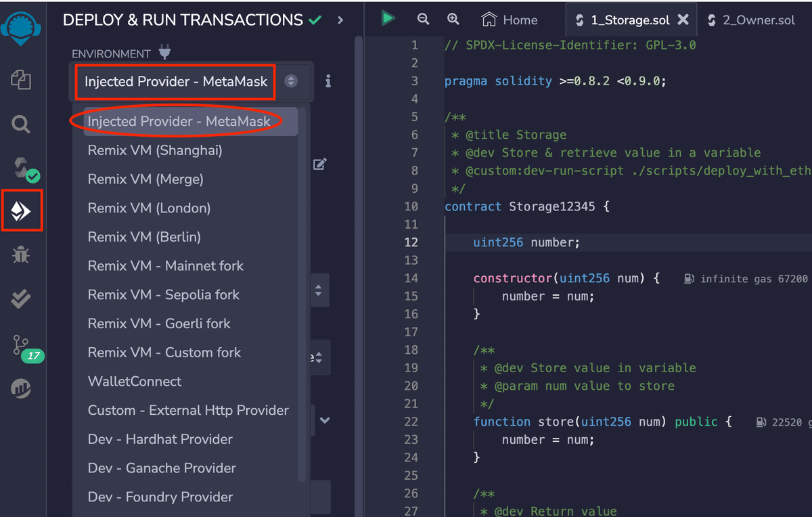Image resolution: width=812 pixels, height=517 pixels.
Task: Click the 'function store(uint256 num) public' line
Action: point(602,422)
